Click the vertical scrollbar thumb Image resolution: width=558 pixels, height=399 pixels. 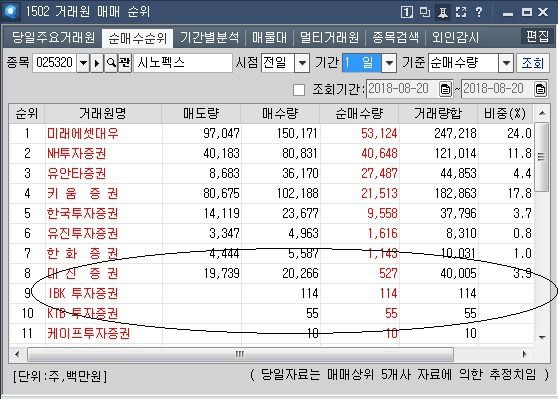tap(542, 157)
